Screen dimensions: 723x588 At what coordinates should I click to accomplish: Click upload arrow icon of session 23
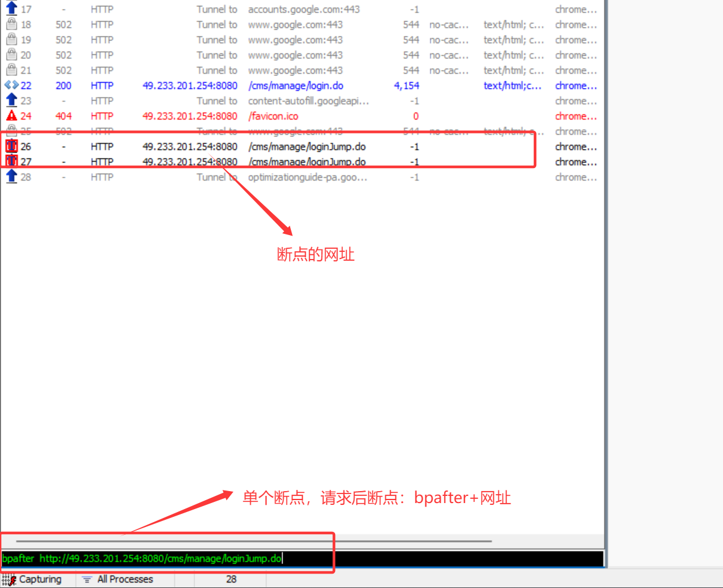pos(11,100)
